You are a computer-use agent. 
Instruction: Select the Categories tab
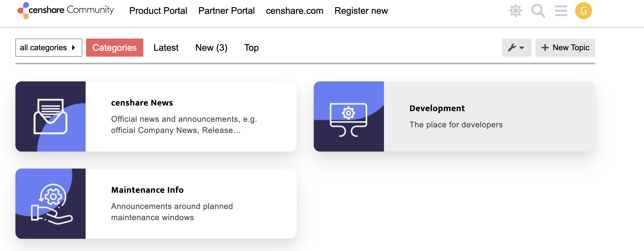(x=115, y=48)
